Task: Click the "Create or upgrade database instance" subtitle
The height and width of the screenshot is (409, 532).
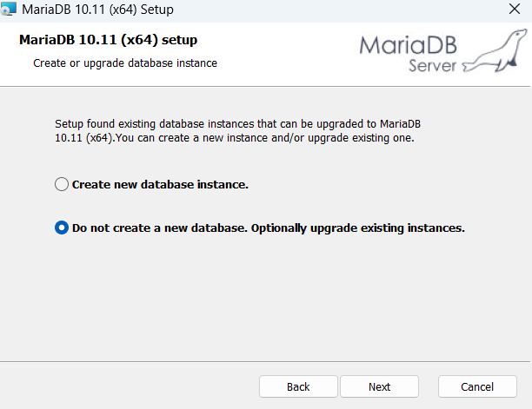Action: [x=124, y=63]
